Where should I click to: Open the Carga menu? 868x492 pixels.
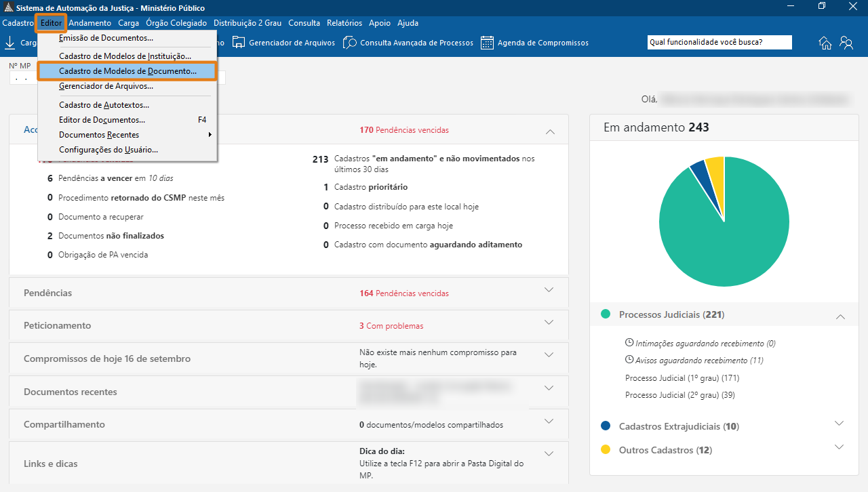click(128, 23)
